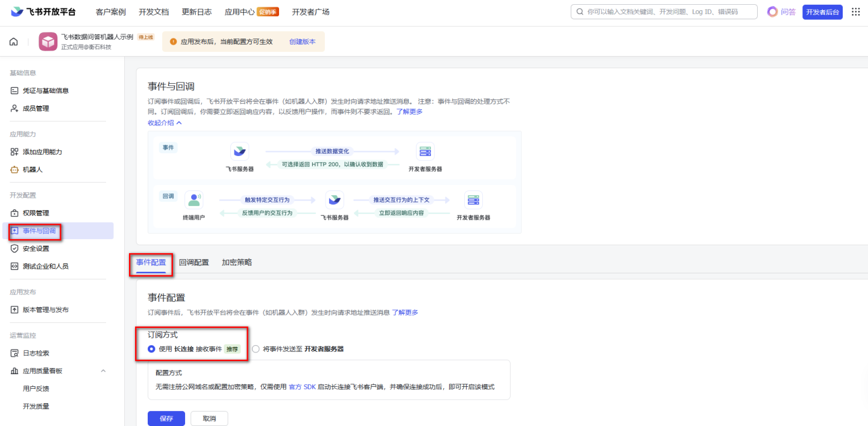Switch to the 加密策略 tab
The width and height of the screenshot is (868, 426).
point(237,262)
